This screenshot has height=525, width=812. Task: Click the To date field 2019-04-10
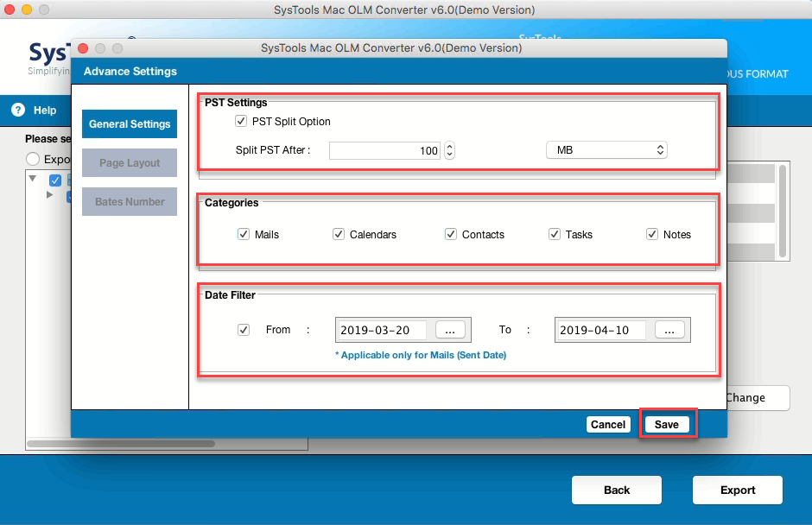[x=601, y=330]
